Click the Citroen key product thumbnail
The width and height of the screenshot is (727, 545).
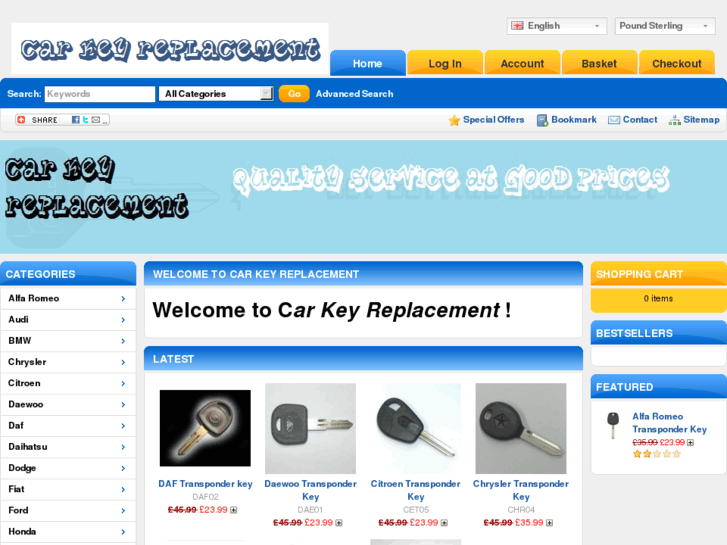coord(416,429)
